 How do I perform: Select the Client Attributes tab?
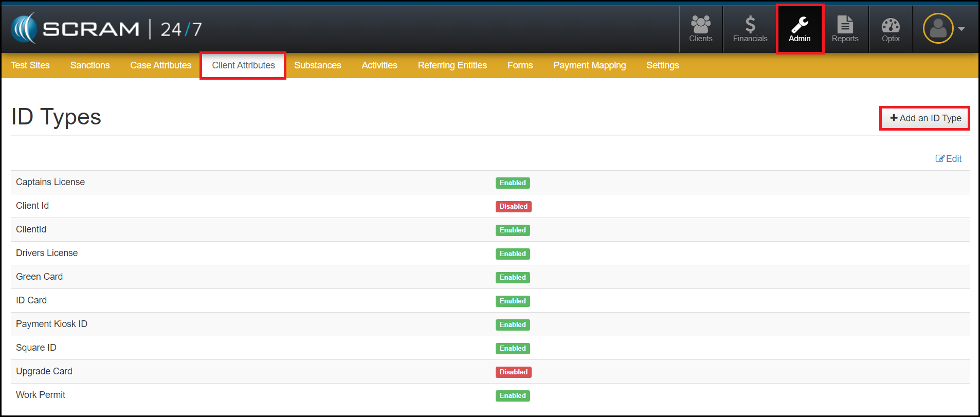click(x=243, y=65)
